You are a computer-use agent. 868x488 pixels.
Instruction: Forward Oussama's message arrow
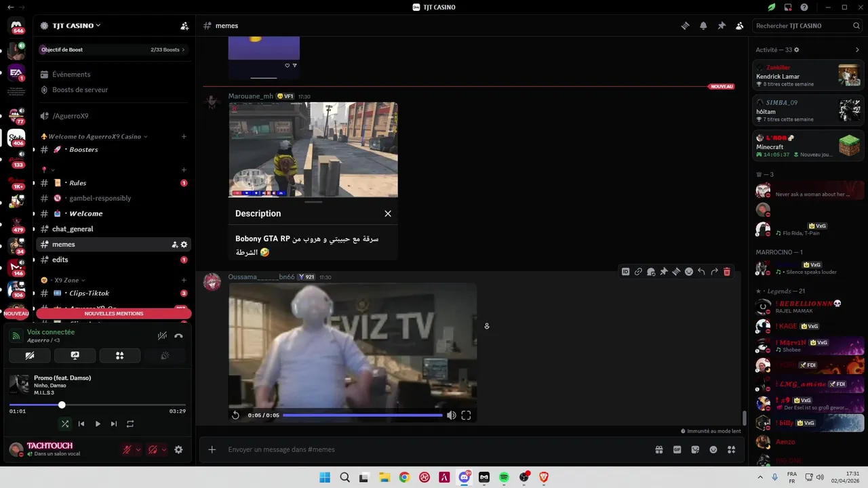(714, 272)
